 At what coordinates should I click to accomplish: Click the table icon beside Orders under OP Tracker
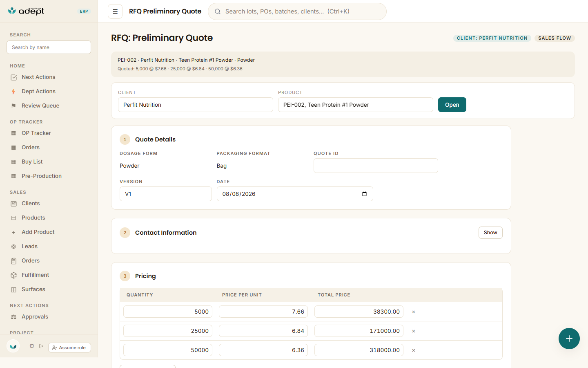click(13, 148)
